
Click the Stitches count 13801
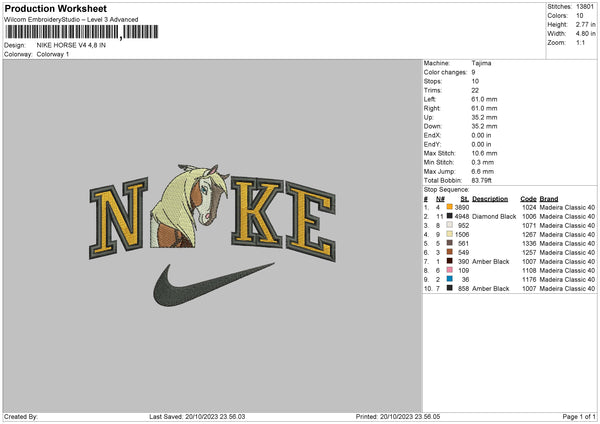click(x=585, y=7)
